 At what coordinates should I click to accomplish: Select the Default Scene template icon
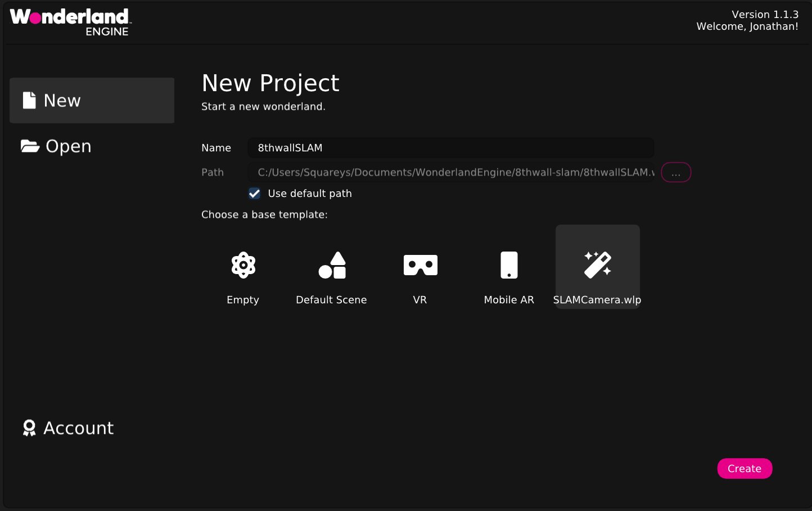point(331,265)
